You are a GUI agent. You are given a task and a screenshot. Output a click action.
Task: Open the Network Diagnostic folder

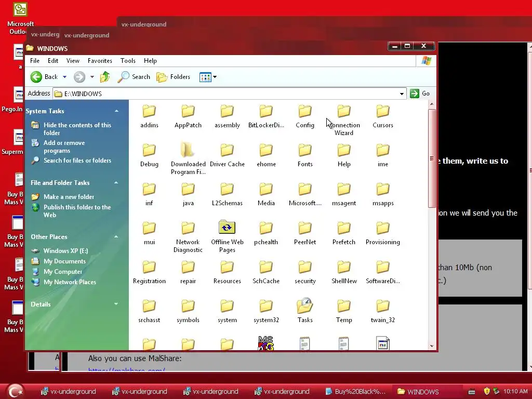188,237
